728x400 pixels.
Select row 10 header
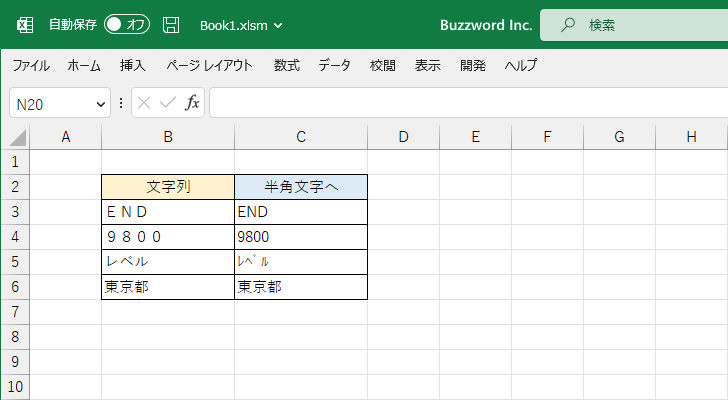pyautogui.click(x=15, y=387)
